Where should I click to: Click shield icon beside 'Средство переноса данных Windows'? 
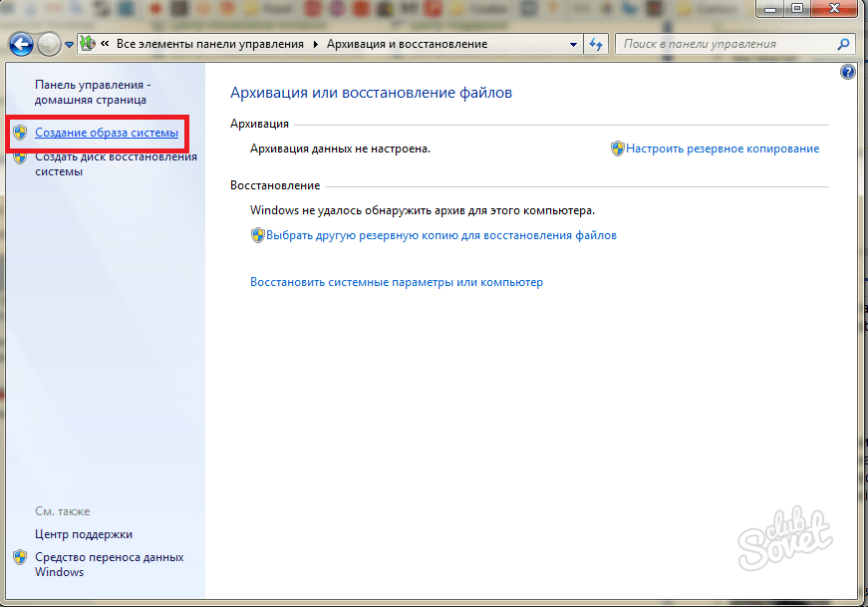click(x=20, y=558)
